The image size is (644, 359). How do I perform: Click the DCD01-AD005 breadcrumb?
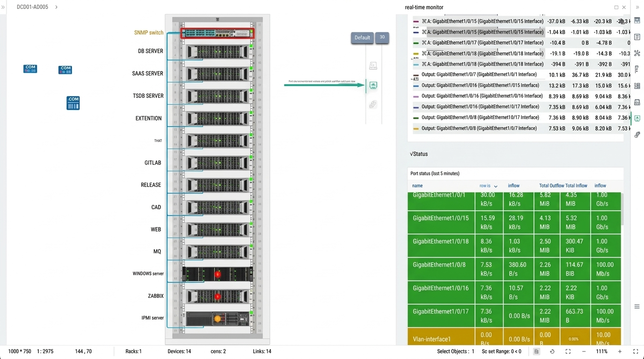coord(32,7)
